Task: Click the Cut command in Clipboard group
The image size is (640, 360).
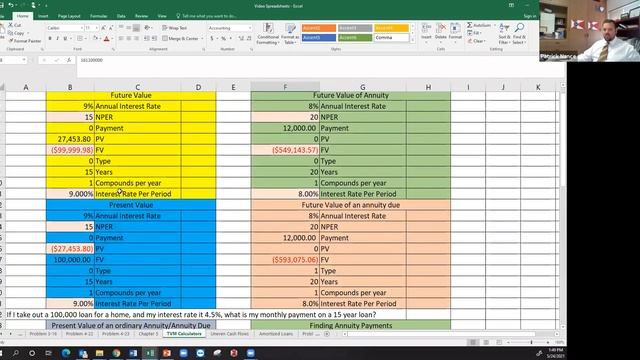Action: (15, 25)
